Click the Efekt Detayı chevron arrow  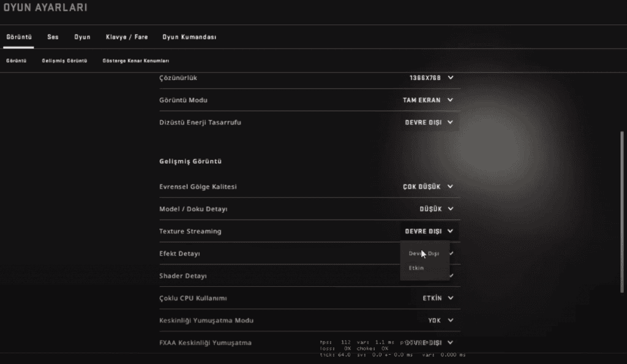tap(451, 253)
